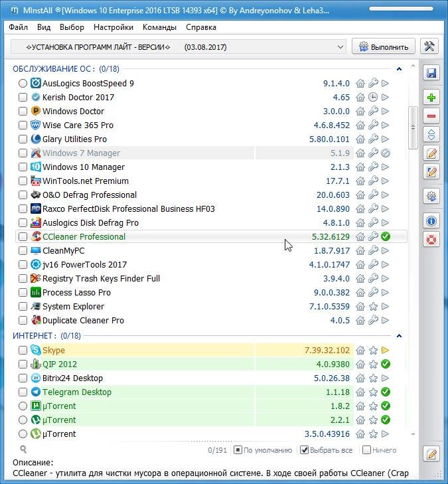This screenshot has width=448, height=484.
Task: Check the Kerish Doctor 2017 checkbox
Action: click(23, 97)
